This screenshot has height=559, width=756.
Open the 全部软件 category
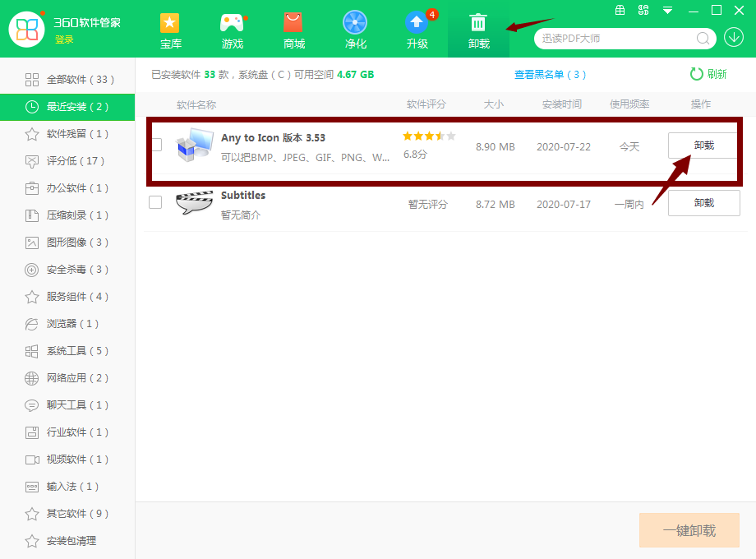pos(67,79)
